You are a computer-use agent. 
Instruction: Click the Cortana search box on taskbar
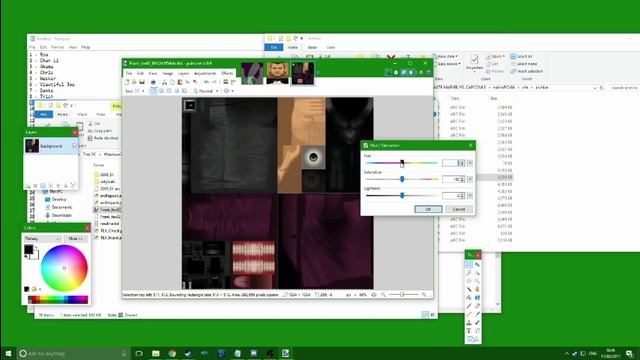(x=73, y=353)
